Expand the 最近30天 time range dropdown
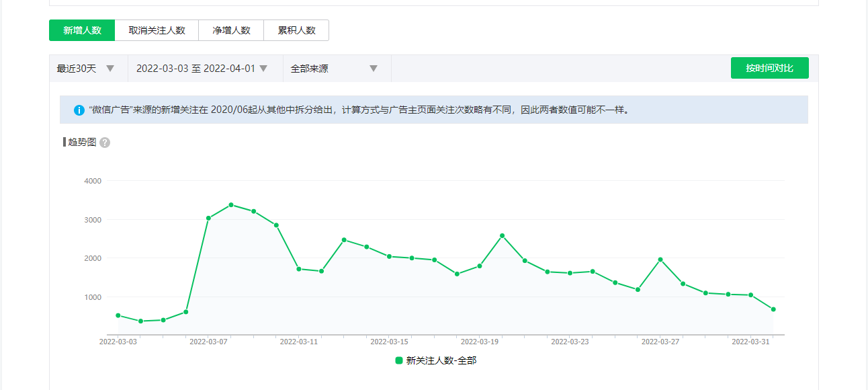Screen dimensions: 868x390 (x=86, y=69)
